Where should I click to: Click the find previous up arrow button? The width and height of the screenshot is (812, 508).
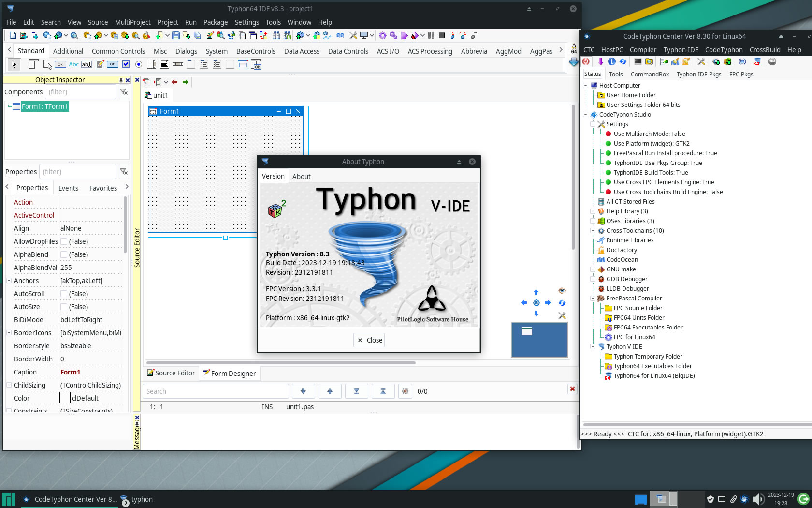[330, 391]
